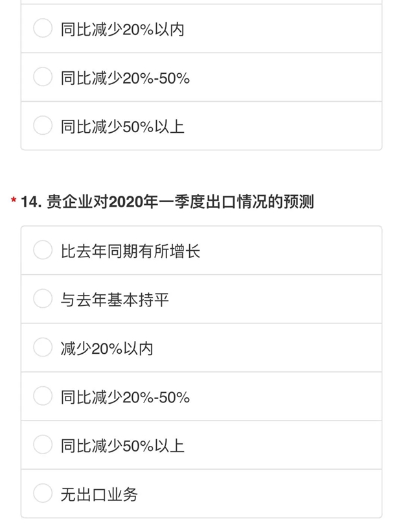The height and width of the screenshot is (532, 403).
Task: Tick the 同比减少20%以内 radio above question 14
Action: [43, 28]
